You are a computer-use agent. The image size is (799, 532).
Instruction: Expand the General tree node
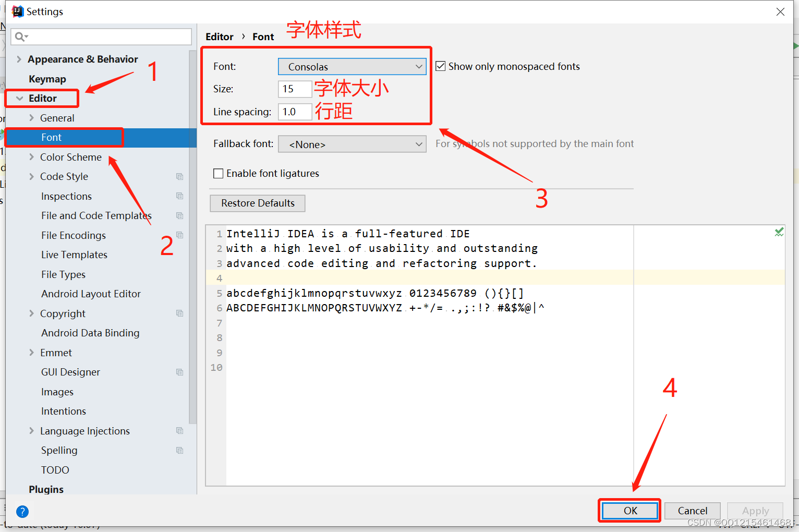[x=31, y=118]
